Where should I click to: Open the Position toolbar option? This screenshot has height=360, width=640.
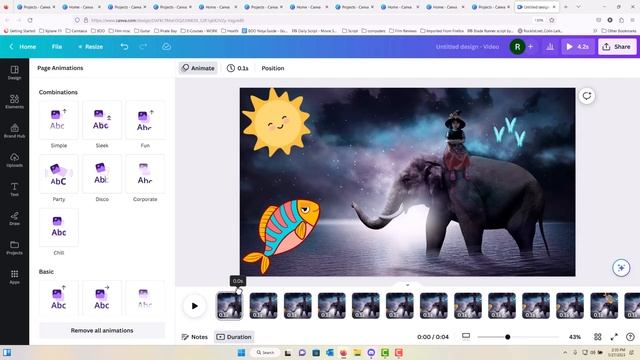273,68
